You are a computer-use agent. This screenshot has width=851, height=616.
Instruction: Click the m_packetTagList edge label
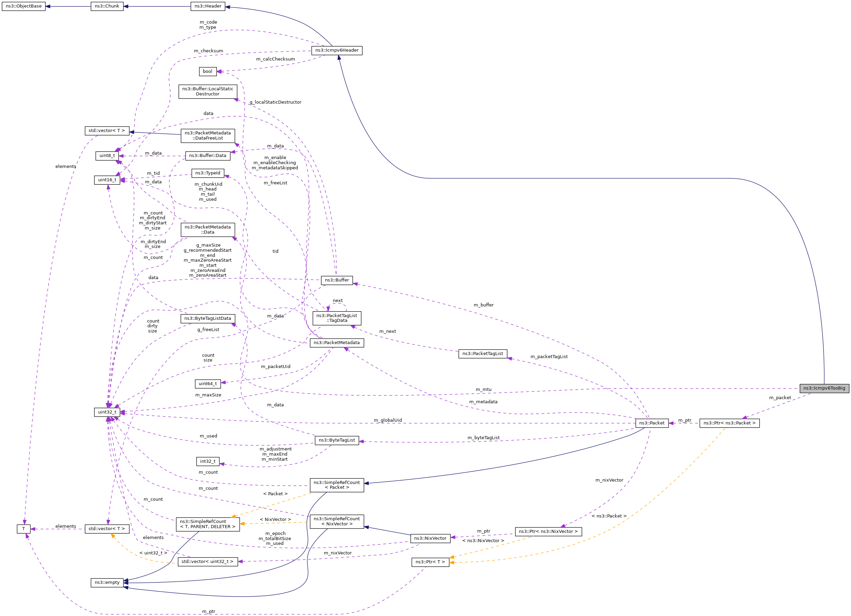(x=549, y=357)
